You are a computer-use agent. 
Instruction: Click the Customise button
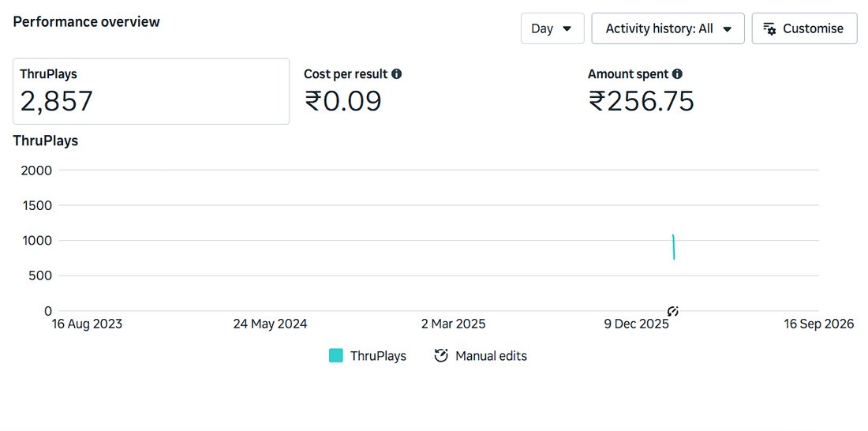[x=804, y=28]
